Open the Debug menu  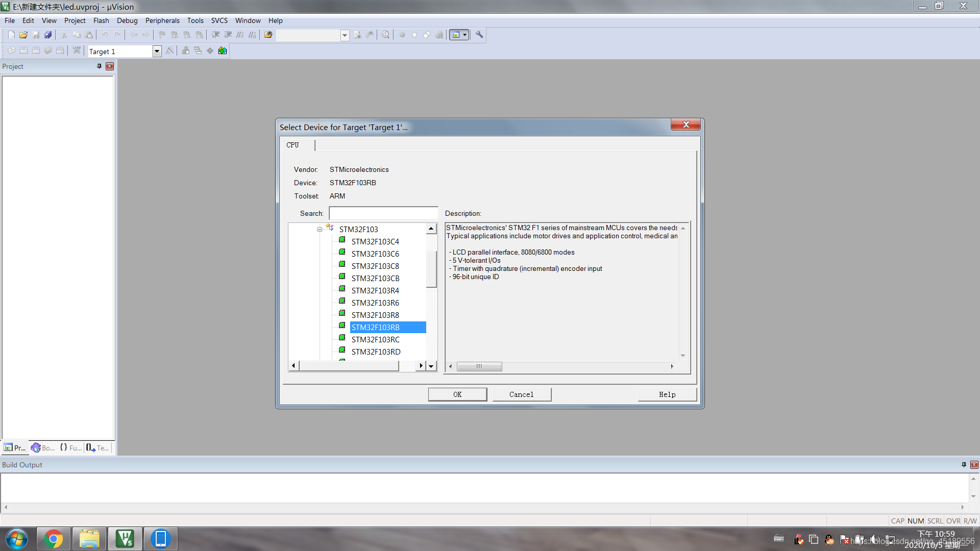point(127,20)
